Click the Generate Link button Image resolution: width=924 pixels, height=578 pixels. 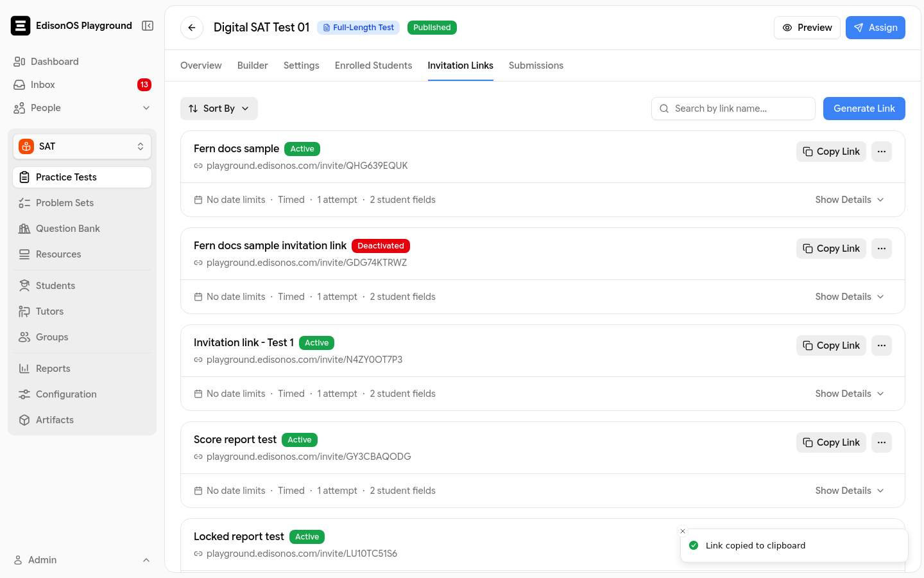[x=864, y=109]
